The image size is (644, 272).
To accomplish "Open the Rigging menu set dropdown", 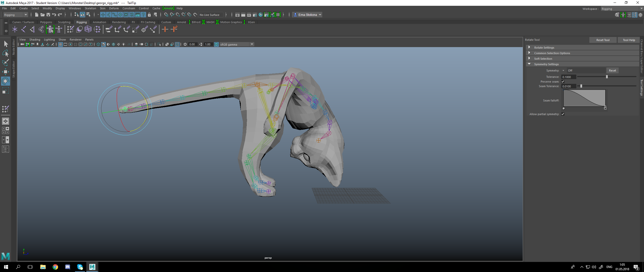I will point(15,15).
